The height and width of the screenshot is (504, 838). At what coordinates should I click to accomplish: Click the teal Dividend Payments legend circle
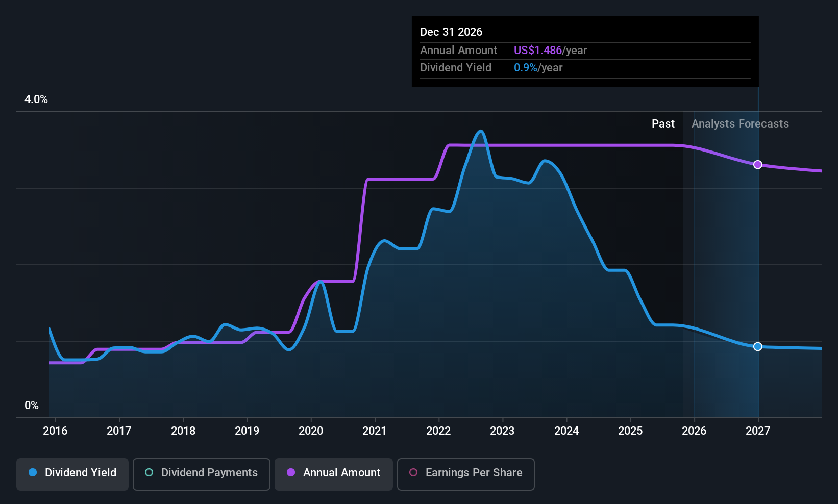[149, 473]
